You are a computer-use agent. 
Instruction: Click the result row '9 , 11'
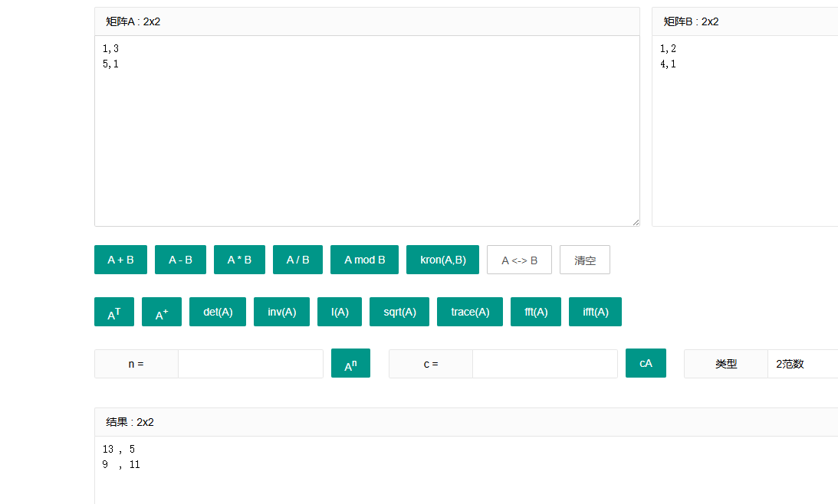tap(121, 464)
